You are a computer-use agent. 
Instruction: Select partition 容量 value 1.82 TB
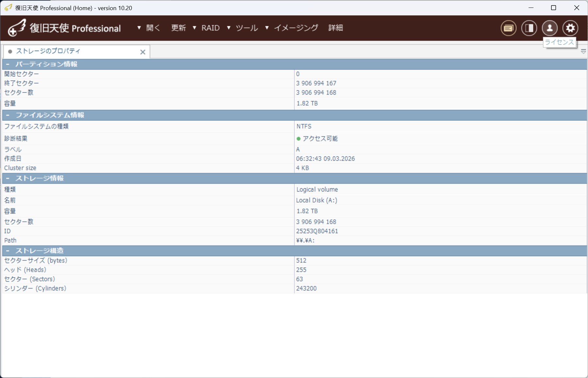coord(307,103)
